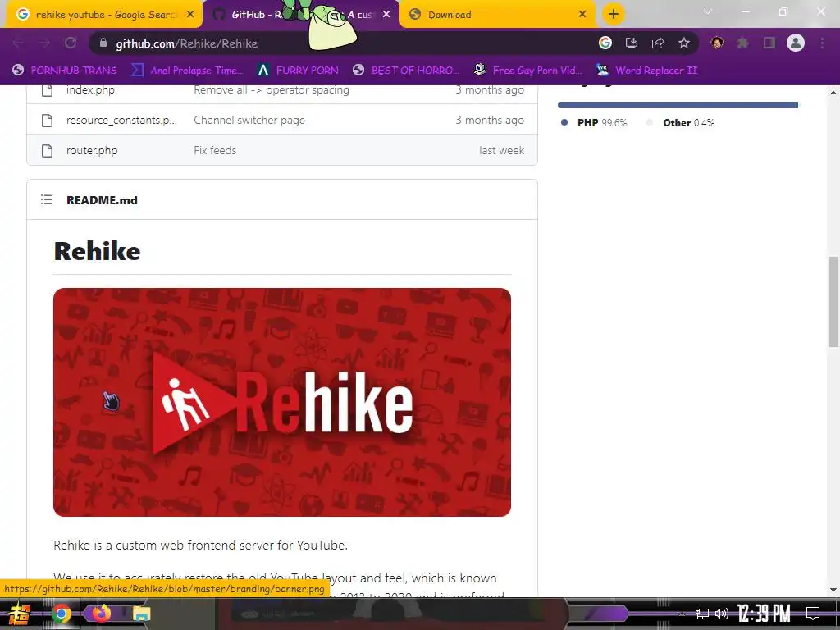This screenshot has height=630, width=840.
Task: Close the GitHub tab
Action: (386, 15)
